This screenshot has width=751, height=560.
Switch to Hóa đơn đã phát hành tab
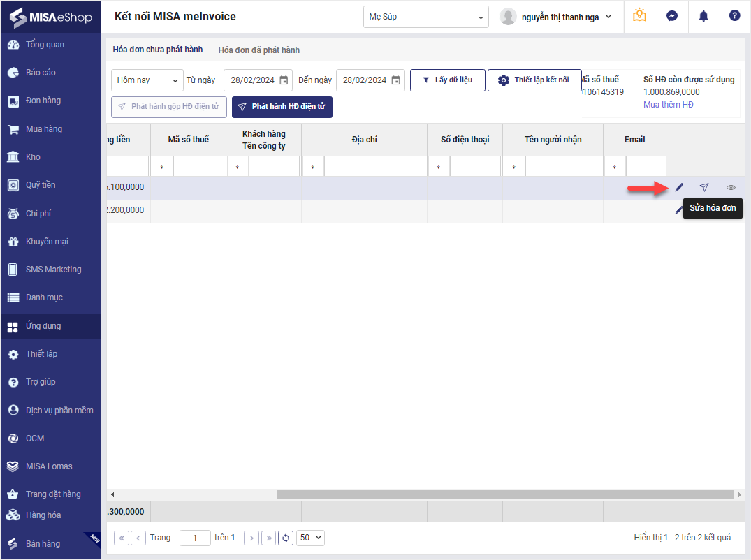click(259, 50)
